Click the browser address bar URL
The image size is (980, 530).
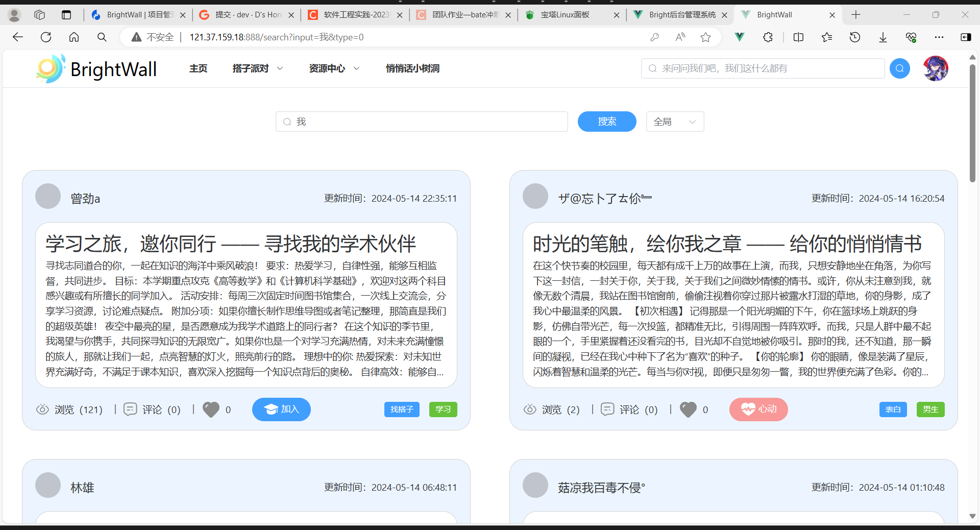click(x=276, y=37)
